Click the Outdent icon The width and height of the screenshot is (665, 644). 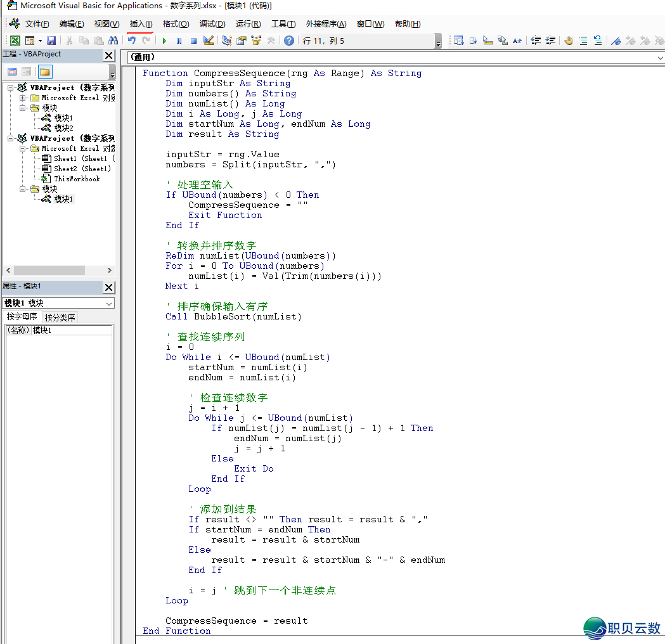(x=550, y=41)
